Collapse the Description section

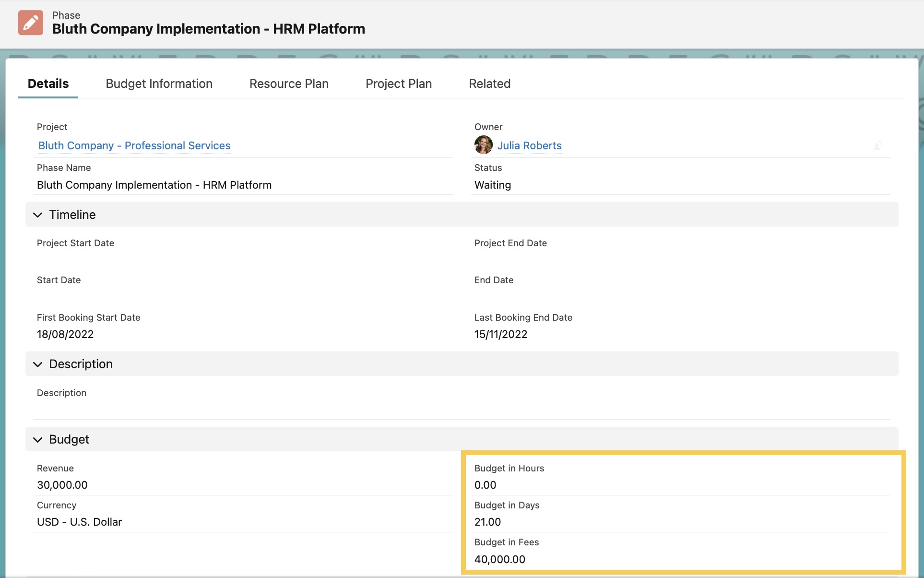[38, 364]
